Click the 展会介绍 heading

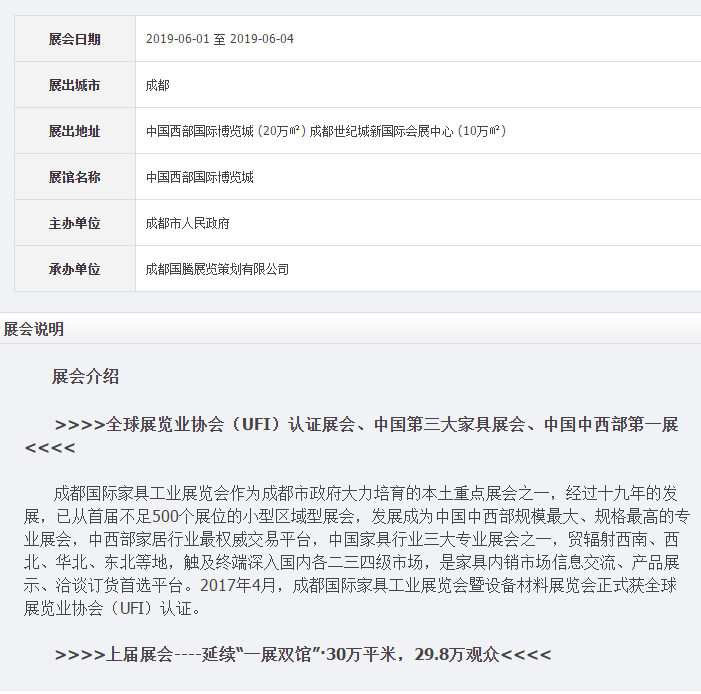click(85, 376)
